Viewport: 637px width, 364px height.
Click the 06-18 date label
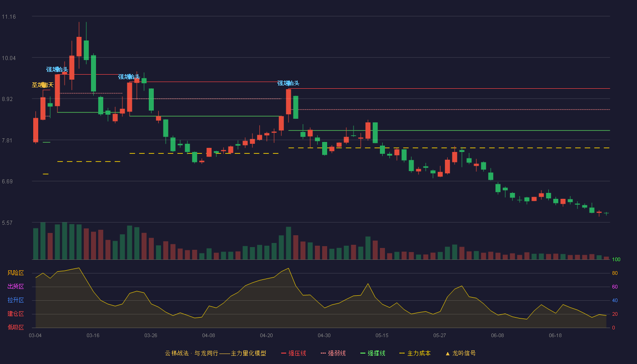(x=555, y=335)
